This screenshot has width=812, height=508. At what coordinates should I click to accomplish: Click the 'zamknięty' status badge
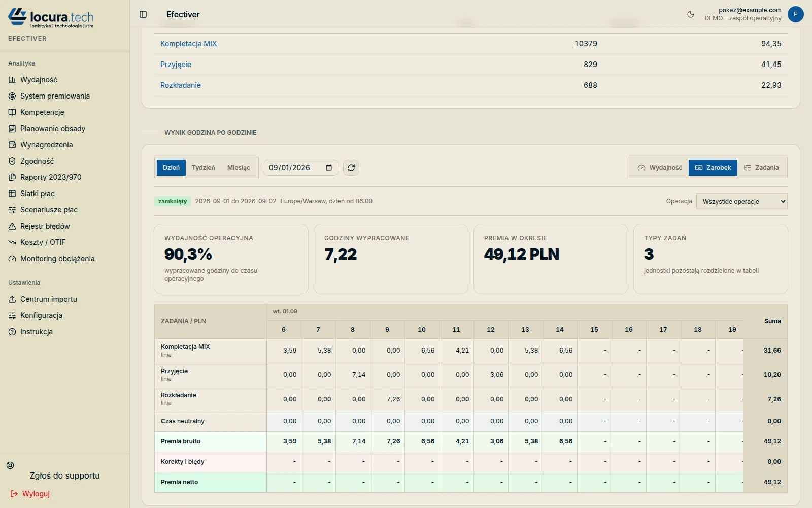(173, 201)
